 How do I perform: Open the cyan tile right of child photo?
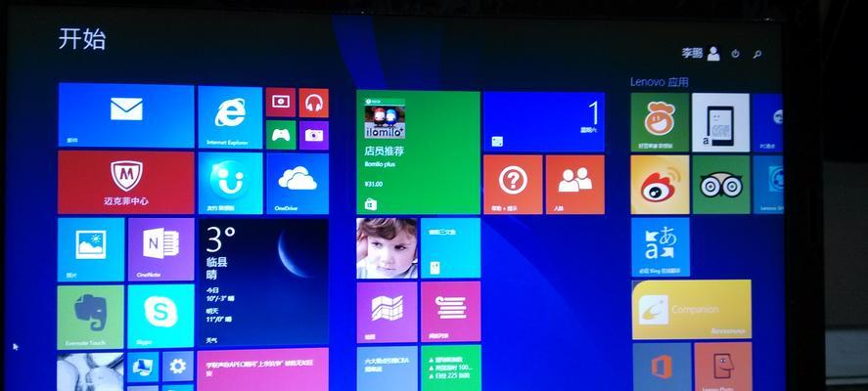[450, 247]
